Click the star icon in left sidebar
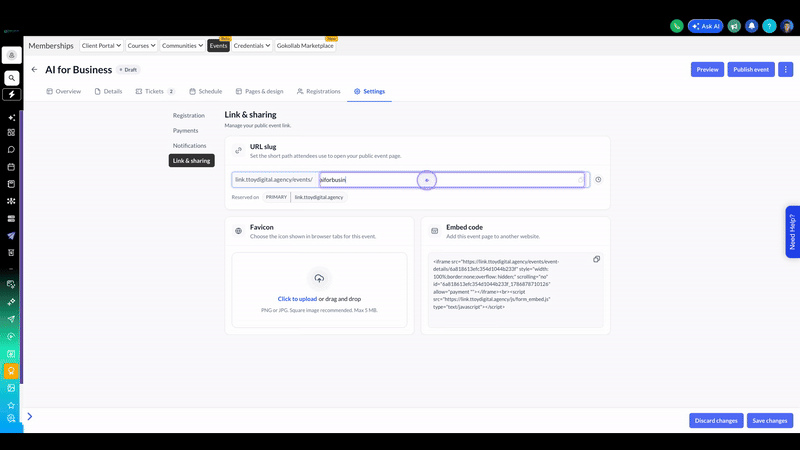The width and height of the screenshot is (800, 450). pos(11,405)
